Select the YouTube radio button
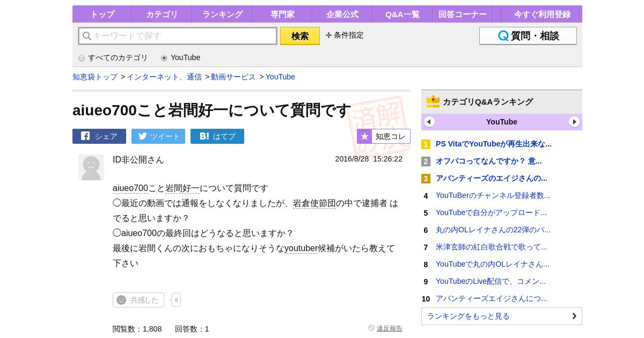This screenshot has height=338, width=644. 164,58
